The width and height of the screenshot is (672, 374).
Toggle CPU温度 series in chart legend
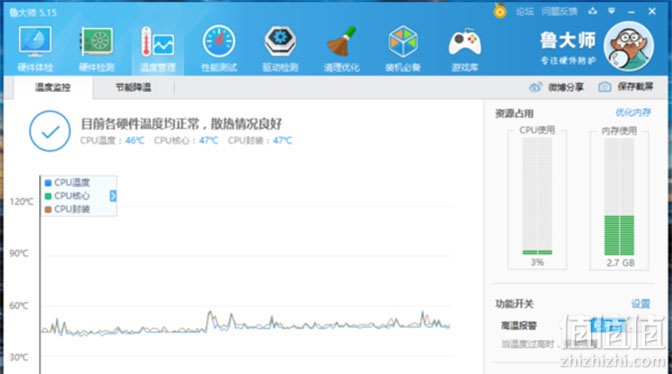point(67,183)
